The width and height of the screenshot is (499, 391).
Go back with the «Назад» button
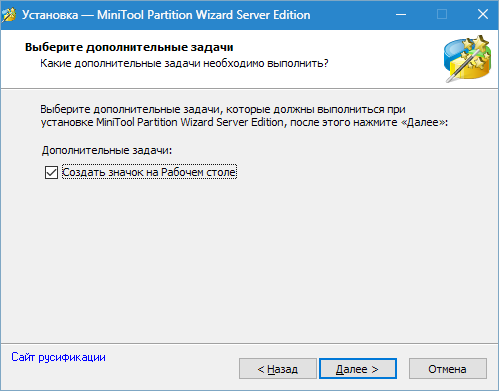(x=278, y=369)
